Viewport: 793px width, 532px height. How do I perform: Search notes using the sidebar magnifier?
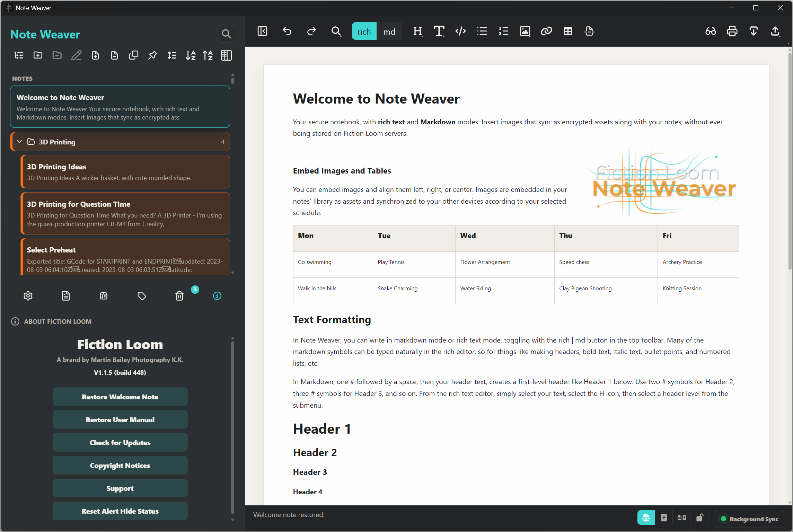pyautogui.click(x=226, y=34)
